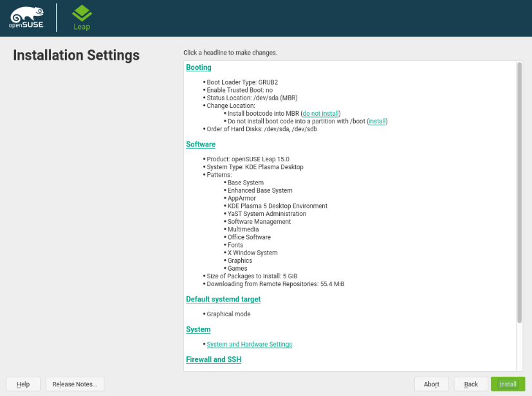Click the 'Office Software' pattern entry
532x396 pixels.
[249, 237]
